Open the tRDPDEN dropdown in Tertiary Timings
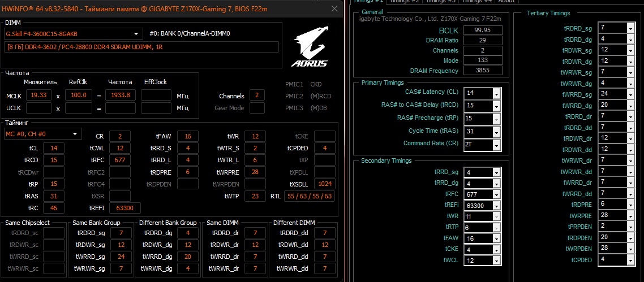Viewport: 644px width, 282px height. pyautogui.click(x=630, y=237)
